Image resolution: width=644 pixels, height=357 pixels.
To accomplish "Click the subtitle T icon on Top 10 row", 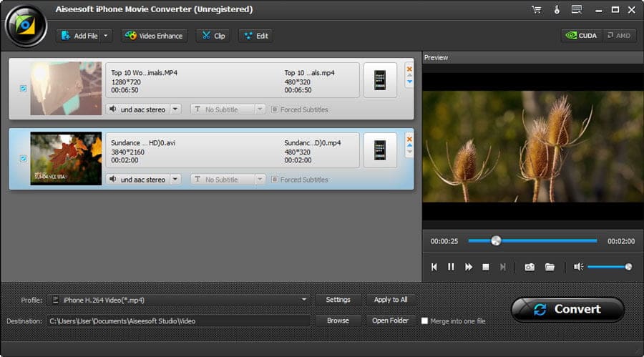I will (197, 109).
